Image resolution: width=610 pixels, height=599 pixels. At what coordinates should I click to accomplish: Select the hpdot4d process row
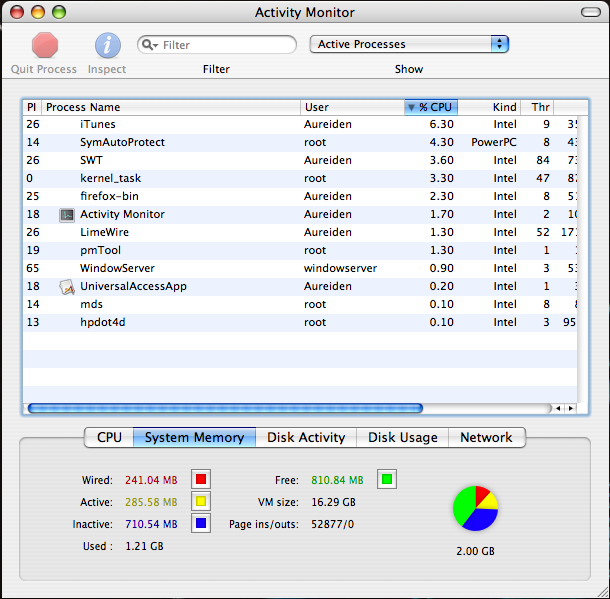(300, 322)
